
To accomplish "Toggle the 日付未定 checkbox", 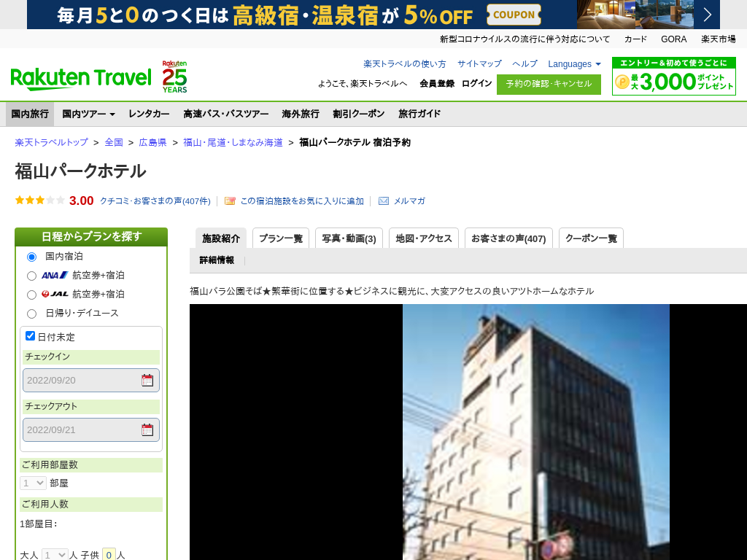I will point(31,336).
